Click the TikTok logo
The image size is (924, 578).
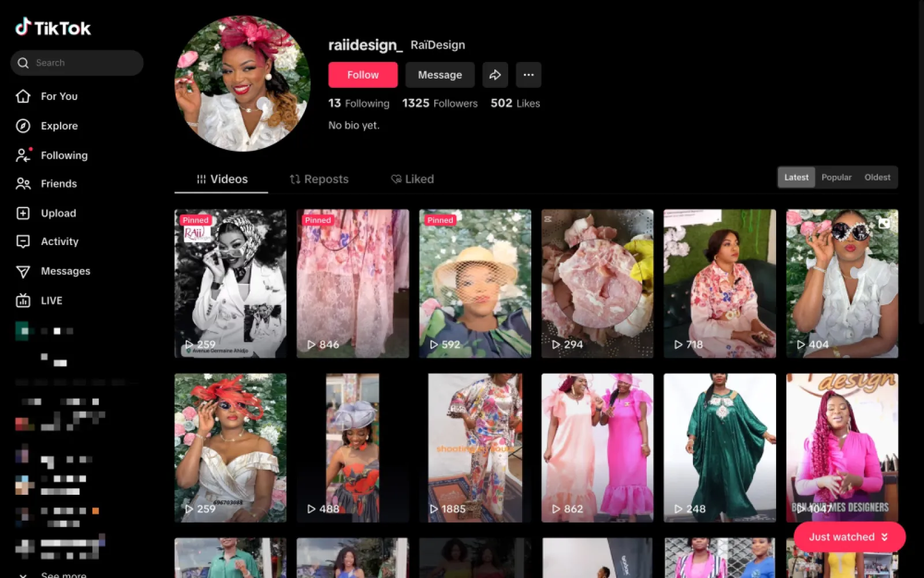(53, 27)
